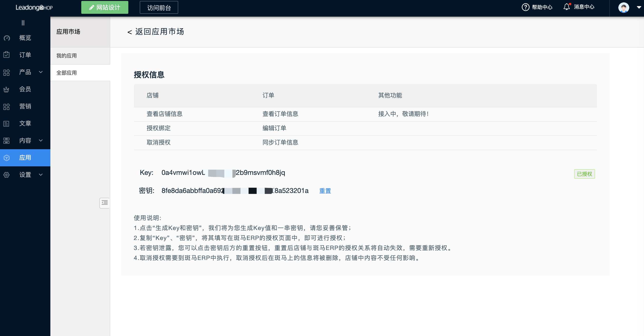644x336 pixels.
Task: Open the 文章 articles section
Action: (25, 123)
